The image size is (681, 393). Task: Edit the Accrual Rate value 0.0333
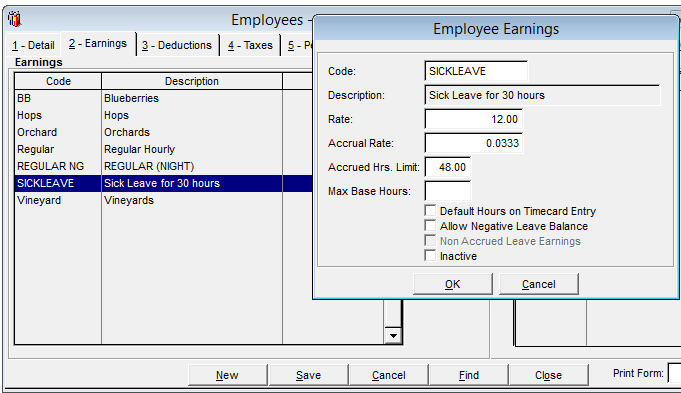tap(473, 143)
